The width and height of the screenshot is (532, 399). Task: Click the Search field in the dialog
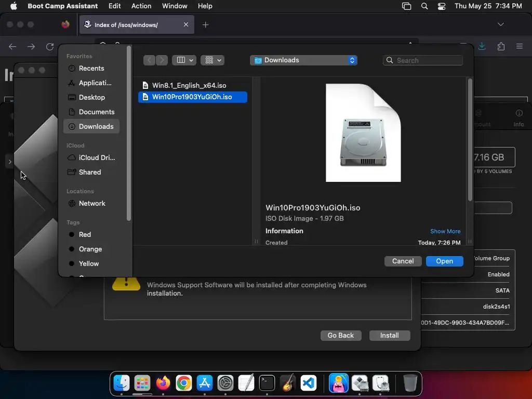tap(423, 60)
